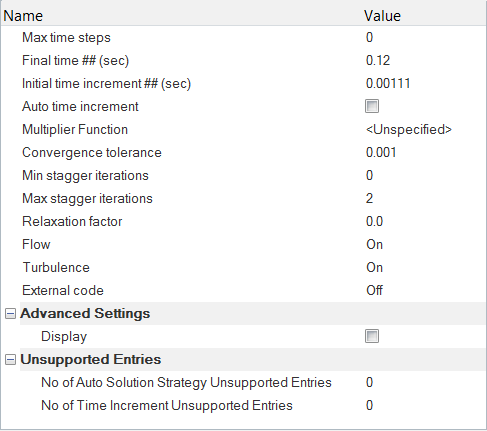Screen dimensions: 487x431
Task: Edit the Final time value 0.12
Action: pyautogui.click(x=424, y=60)
